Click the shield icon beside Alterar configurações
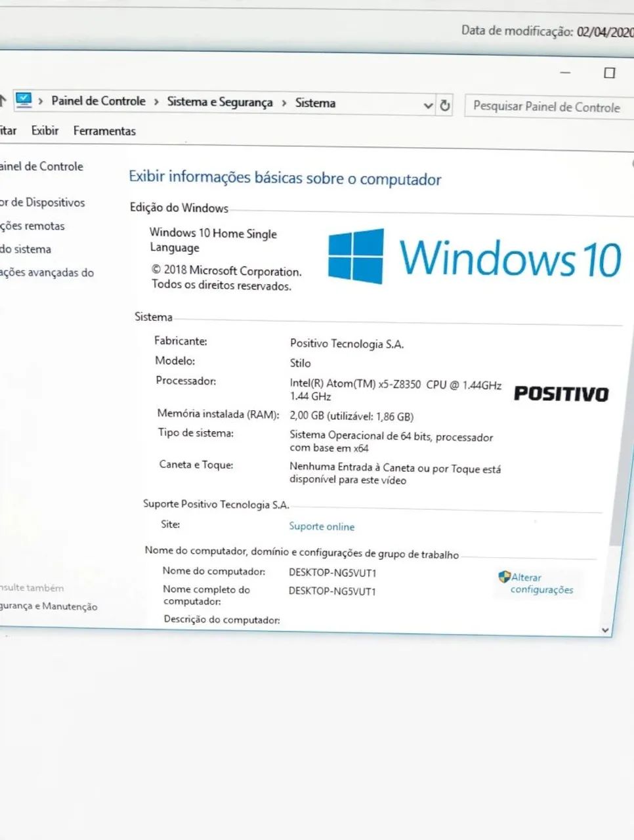634x840 pixels. point(504,577)
